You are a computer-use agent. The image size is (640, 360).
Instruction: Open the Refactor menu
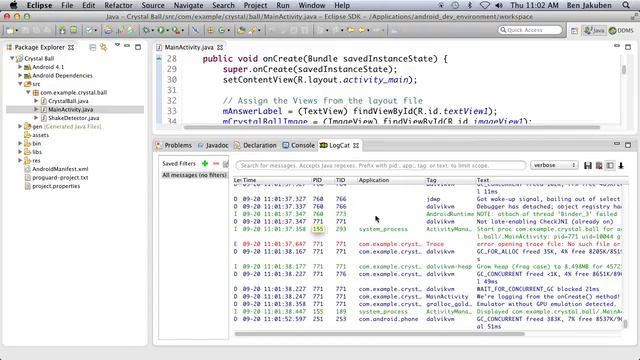click(118, 5)
